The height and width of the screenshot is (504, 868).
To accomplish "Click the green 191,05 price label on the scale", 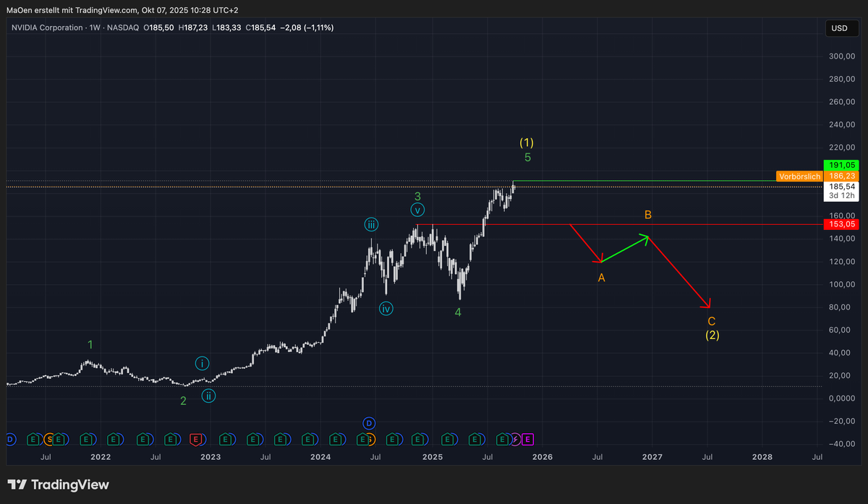I will point(841,165).
